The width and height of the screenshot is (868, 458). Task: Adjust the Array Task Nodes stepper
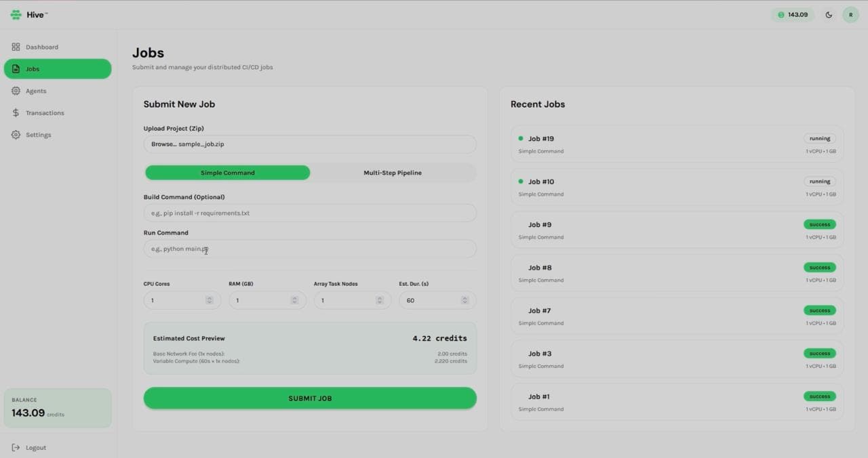[x=380, y=300]
